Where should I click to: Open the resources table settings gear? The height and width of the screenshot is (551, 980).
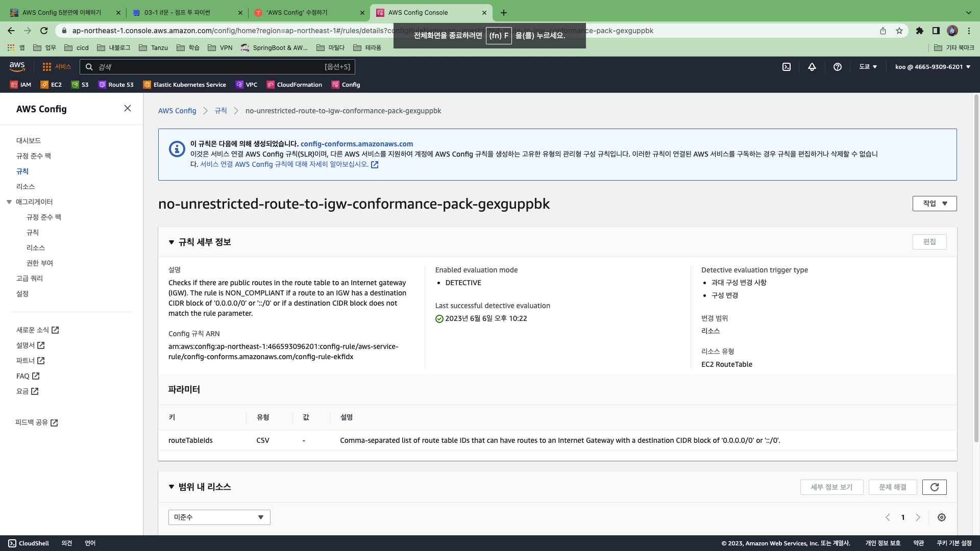942,517
